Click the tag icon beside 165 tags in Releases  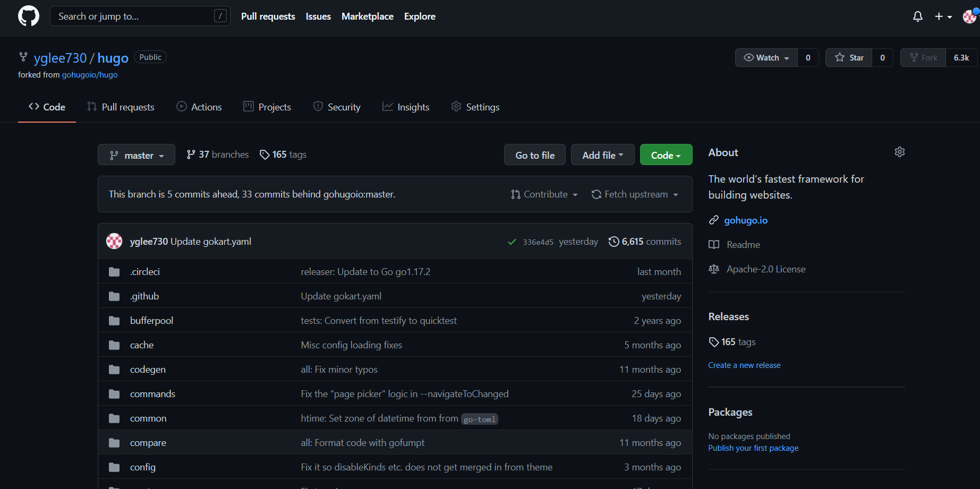(714, 342)
